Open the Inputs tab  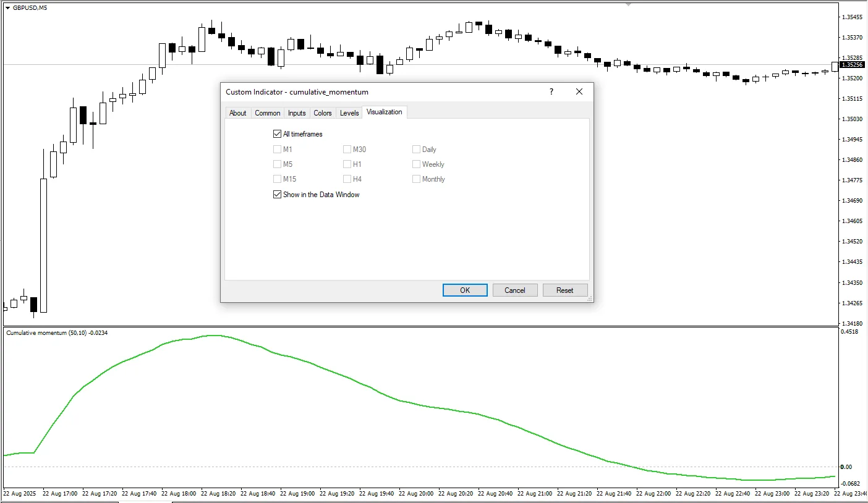[x=297, y=112]
